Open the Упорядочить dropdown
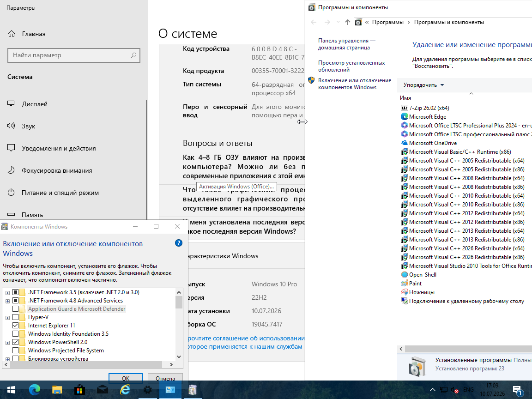 click(424, 85)
